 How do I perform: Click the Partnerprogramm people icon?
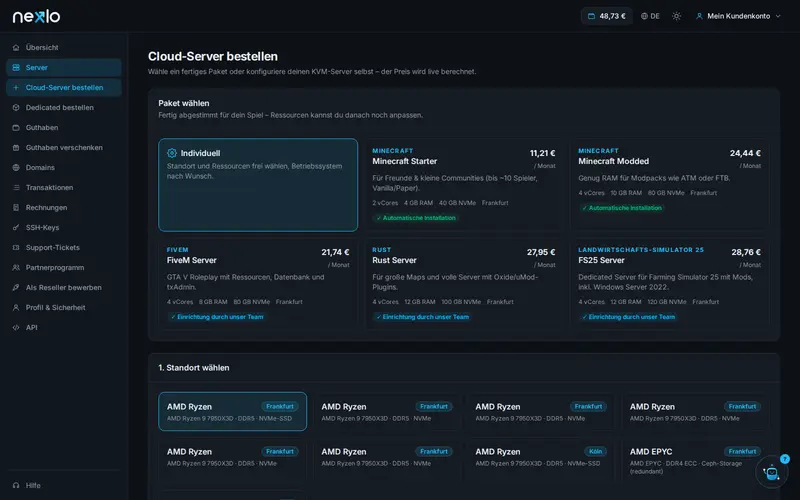tap(16, 267)
